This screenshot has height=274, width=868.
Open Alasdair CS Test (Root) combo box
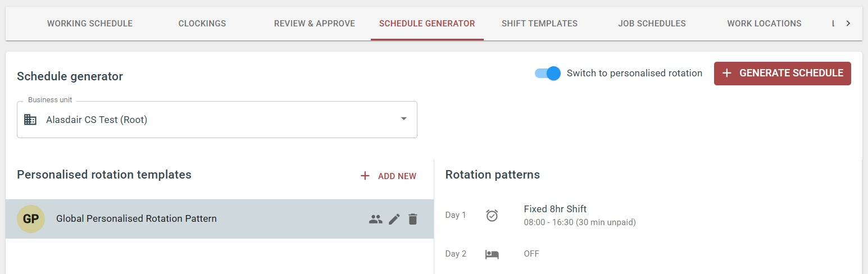[x=217, y=120]
